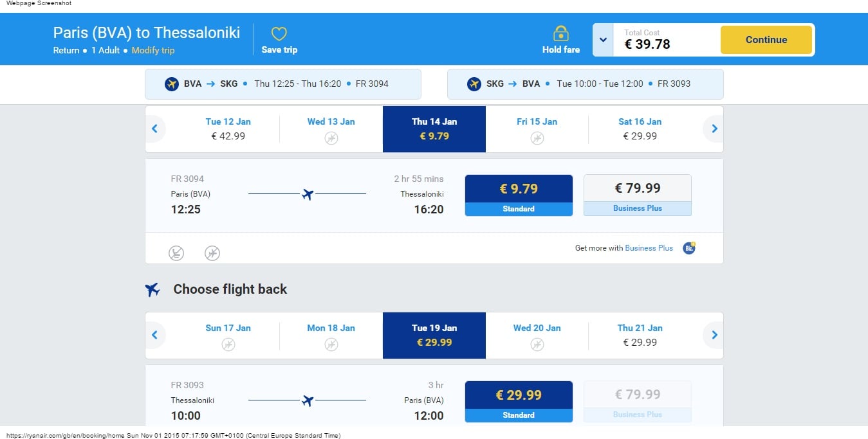Click the no-baggage icon under flight FR 3094
Screen dimensions: 868x439
[176, 253]
